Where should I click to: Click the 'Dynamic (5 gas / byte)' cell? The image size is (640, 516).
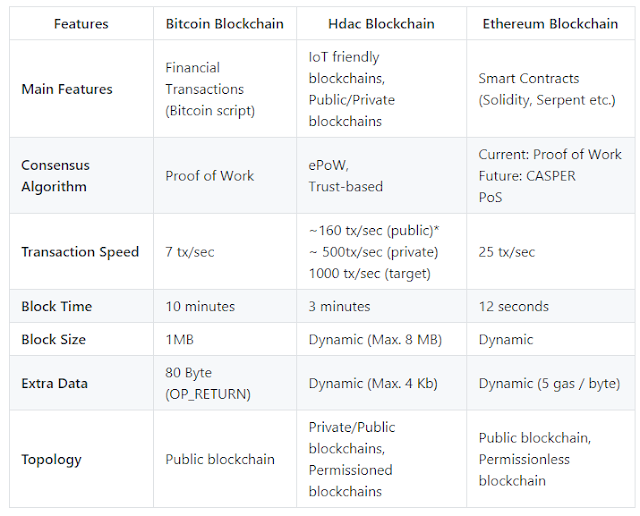tap(551, 383)
